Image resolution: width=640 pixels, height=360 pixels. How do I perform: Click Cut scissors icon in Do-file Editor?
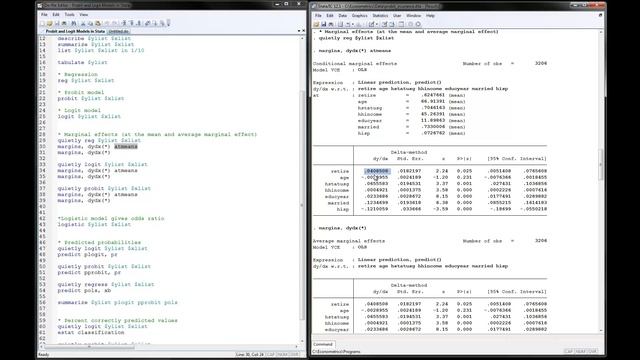pos(83,23)
